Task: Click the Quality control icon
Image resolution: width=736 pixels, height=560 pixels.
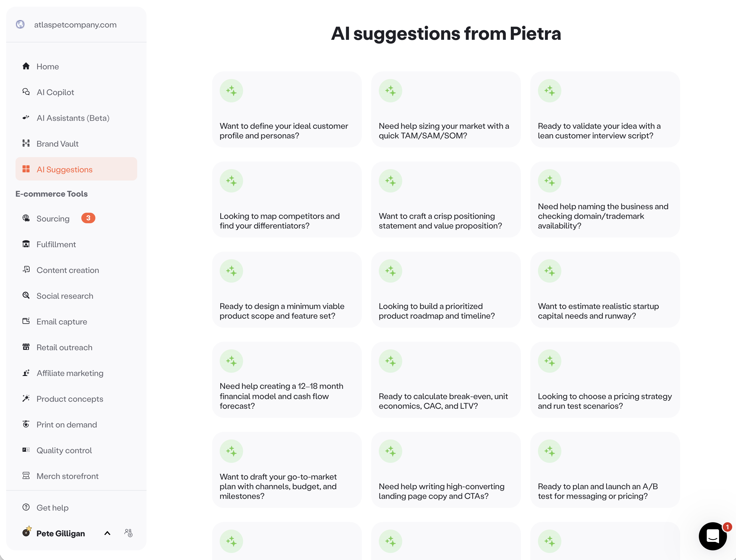Action: tap(26, 450)
